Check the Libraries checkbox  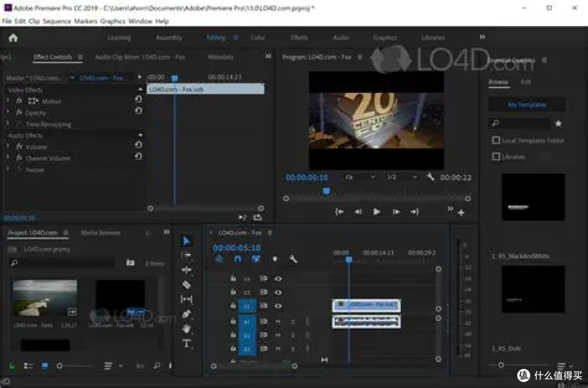(x=496, y=156)
